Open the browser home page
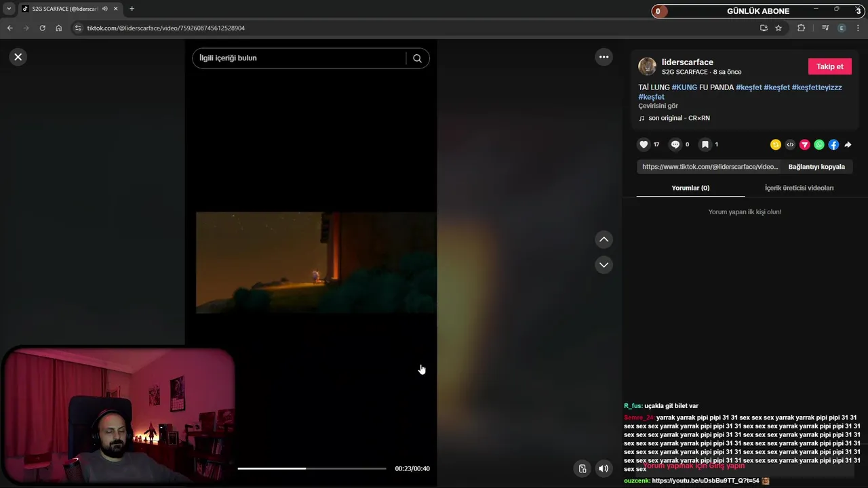Image resolution: width=868 pixels, height=488 pixels. (x=58, y=28)
